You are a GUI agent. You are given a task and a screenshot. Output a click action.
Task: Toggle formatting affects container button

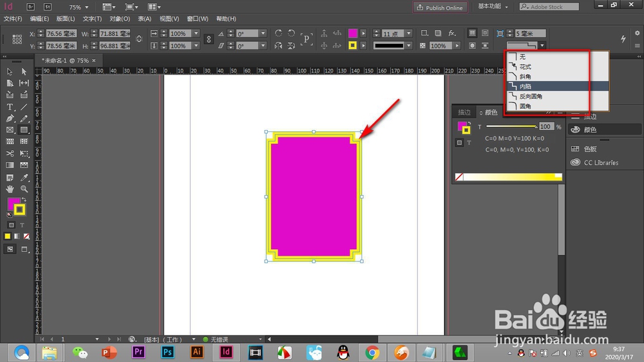tap(12, 225)
